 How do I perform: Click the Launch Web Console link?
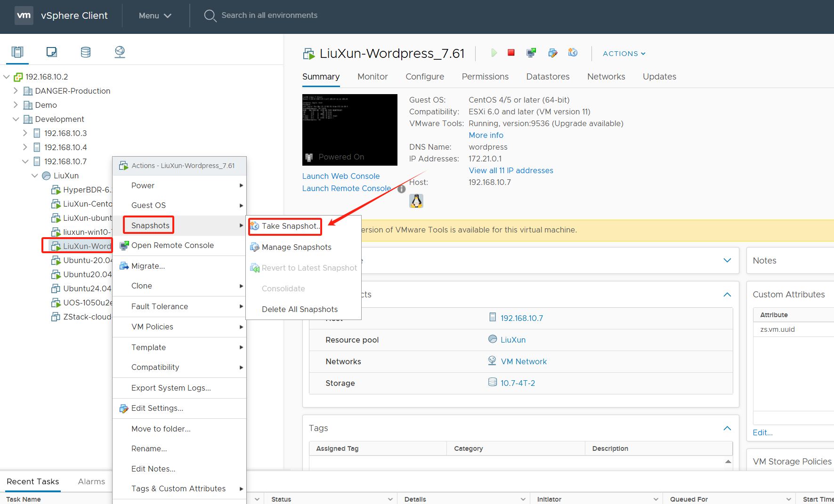pyautogui.click(x=341, y=176)
